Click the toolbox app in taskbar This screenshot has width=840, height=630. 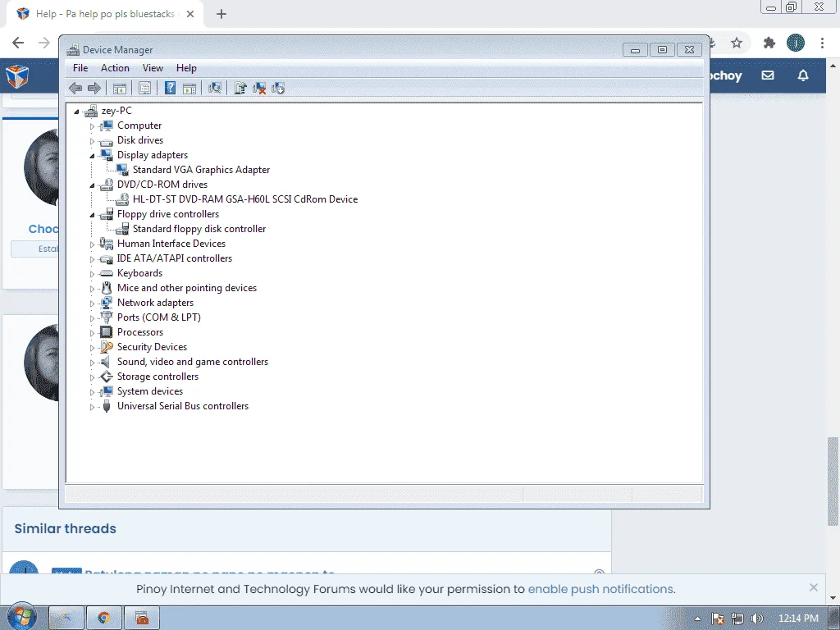coord(142,619)
